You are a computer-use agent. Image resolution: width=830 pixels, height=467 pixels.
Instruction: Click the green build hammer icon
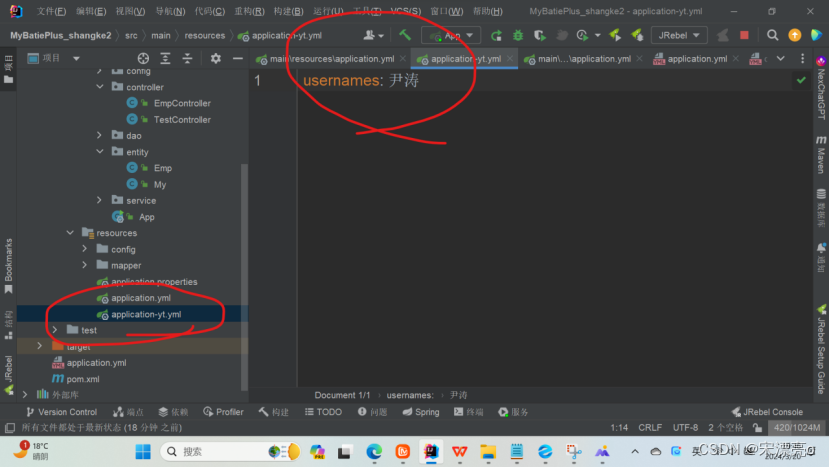click(x=405, y=35)
